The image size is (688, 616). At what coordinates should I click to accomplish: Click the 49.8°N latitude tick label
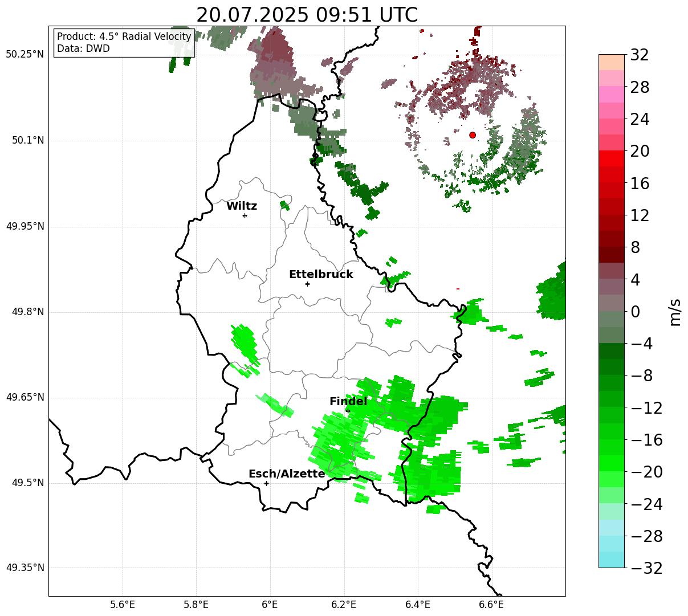pyautogui.click(x=28, y=312)
